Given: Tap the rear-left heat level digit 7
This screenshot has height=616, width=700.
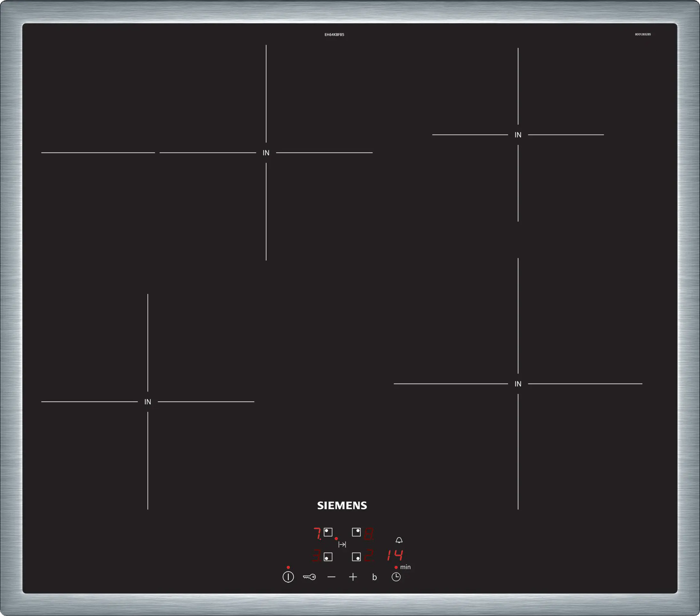Looking at the screenshot, I should (x=317, y=534).
